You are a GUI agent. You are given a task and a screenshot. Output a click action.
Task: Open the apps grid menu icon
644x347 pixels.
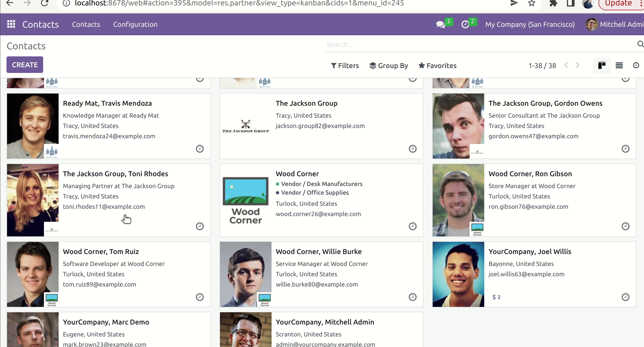coord(11,24)
